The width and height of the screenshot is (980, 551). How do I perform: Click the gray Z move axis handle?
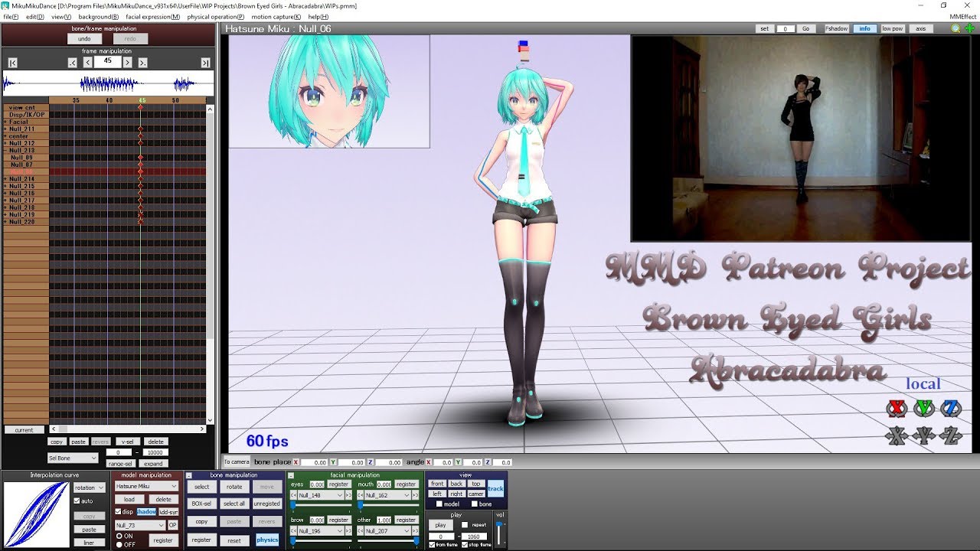coord(951,435)
